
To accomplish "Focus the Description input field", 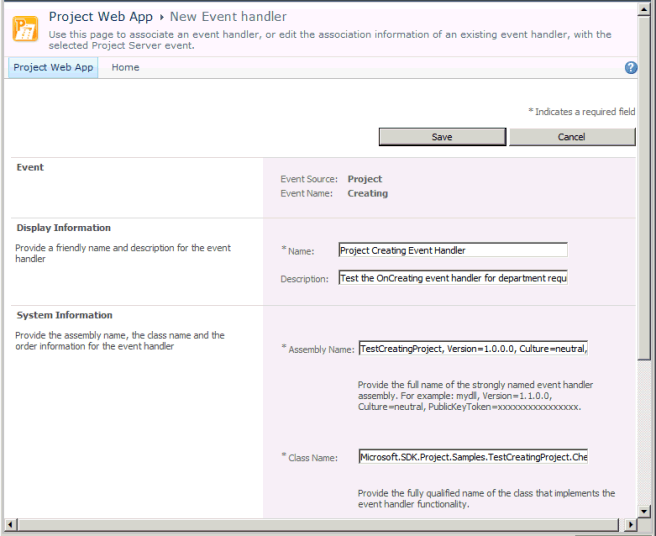I will click(x=453, y=278).
